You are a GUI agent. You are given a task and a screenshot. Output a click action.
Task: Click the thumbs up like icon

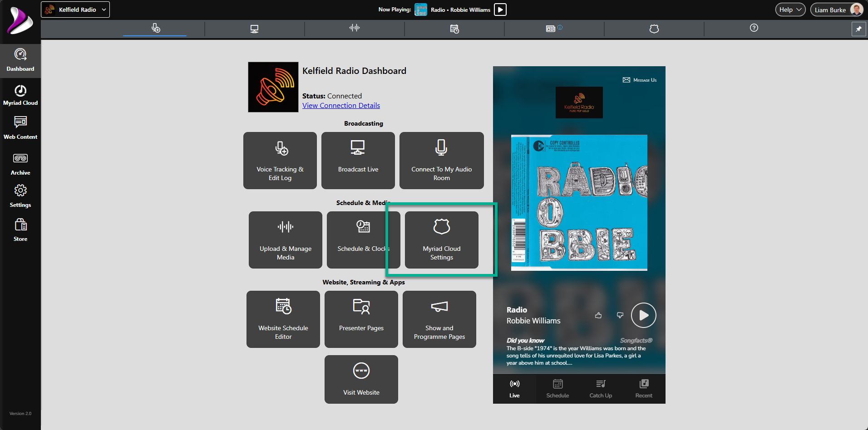[598, 315]
